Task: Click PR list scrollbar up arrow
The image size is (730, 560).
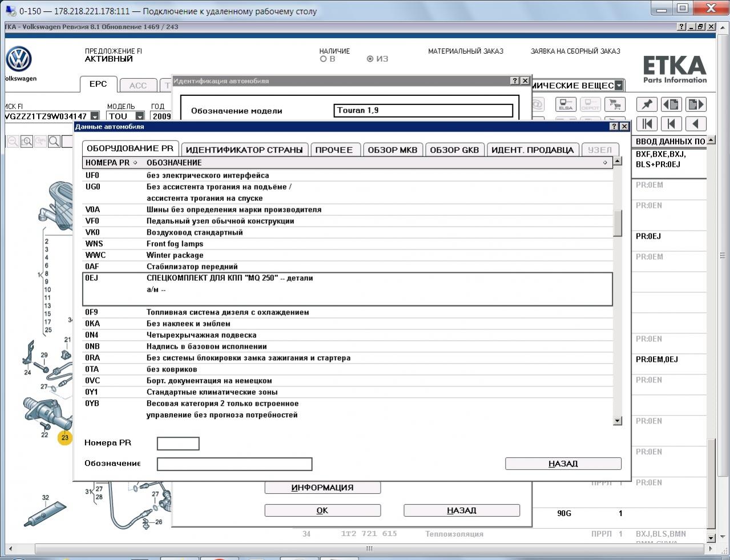Action: 618,162
